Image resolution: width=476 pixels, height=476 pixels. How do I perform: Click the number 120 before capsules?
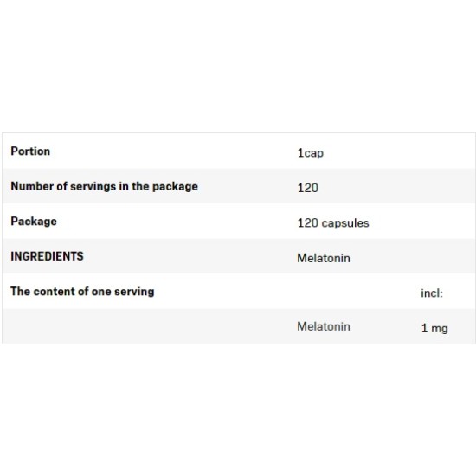click(x=308, y=223)
